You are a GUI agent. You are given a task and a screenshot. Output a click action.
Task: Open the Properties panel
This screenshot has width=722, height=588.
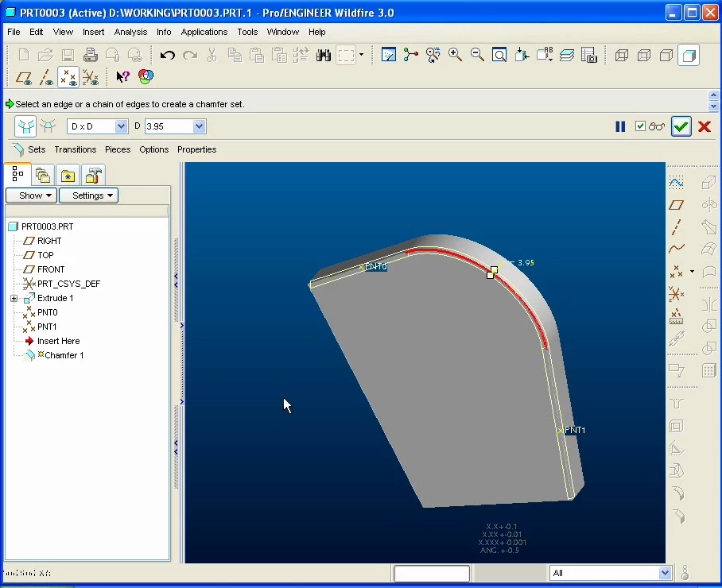[196, 149]
